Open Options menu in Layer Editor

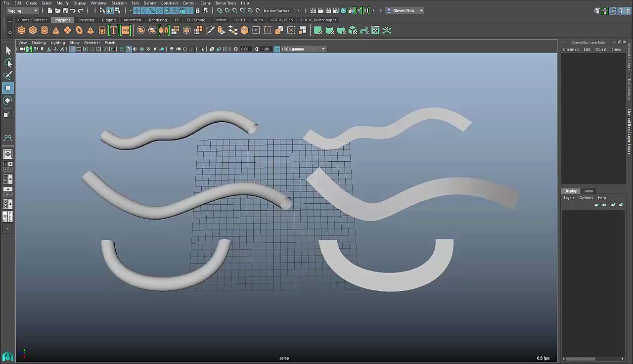pos(586,198)
